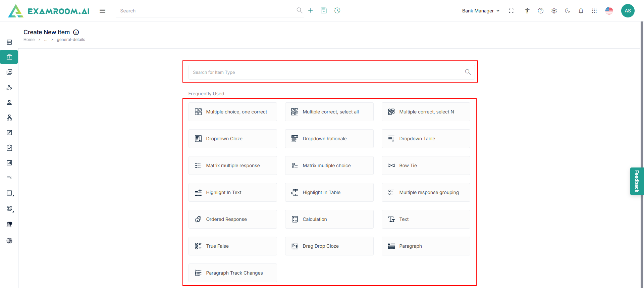
Task: Open the notifications bell
Action: (x=581, y=11)
